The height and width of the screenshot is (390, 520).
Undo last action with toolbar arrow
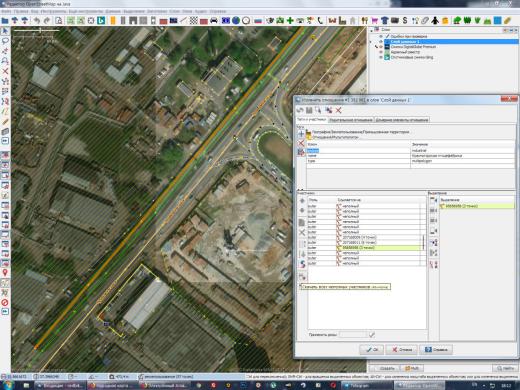[x=37, y=21]
